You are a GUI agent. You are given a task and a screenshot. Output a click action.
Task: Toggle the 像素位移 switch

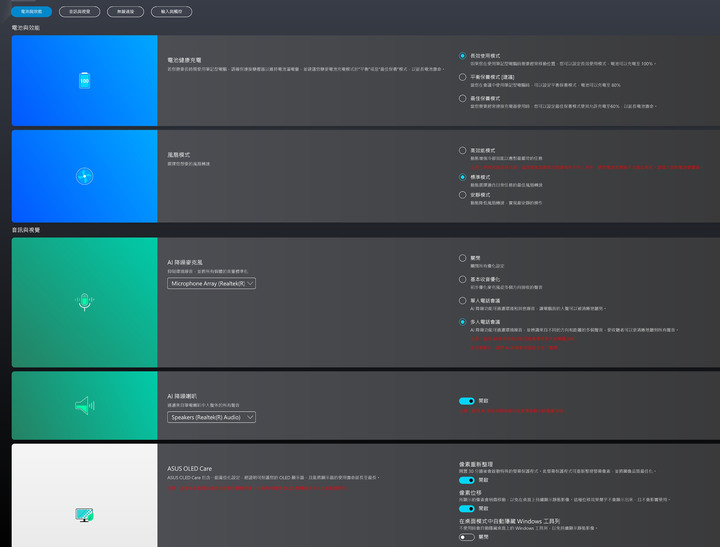467,508
